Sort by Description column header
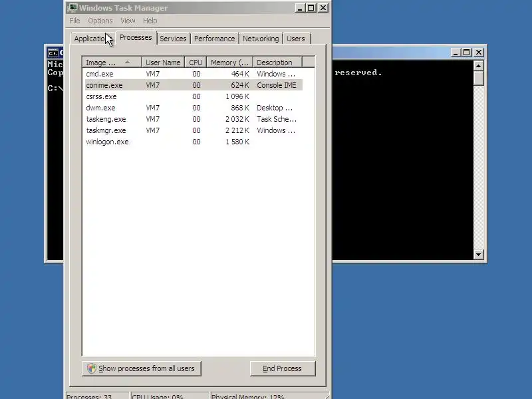 pos(277,63)
